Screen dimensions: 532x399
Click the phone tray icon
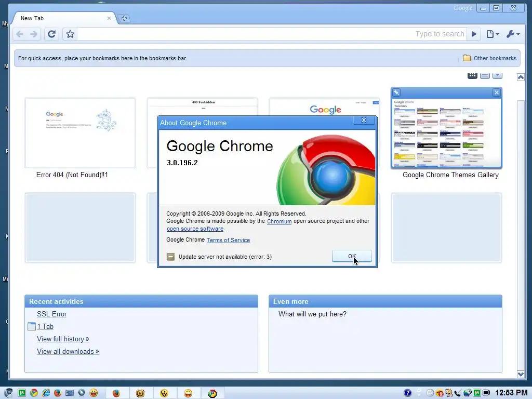point(458,393)
